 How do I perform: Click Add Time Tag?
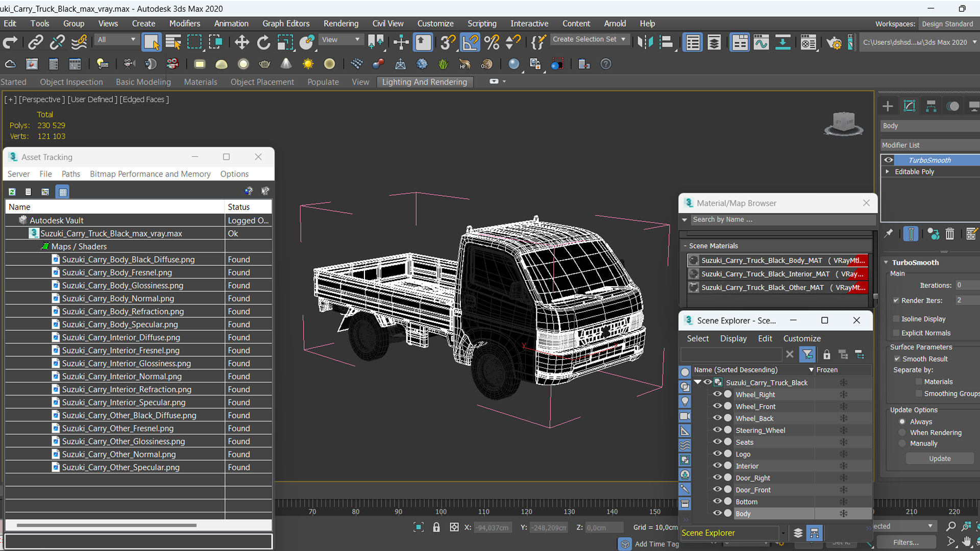point(656,544)
